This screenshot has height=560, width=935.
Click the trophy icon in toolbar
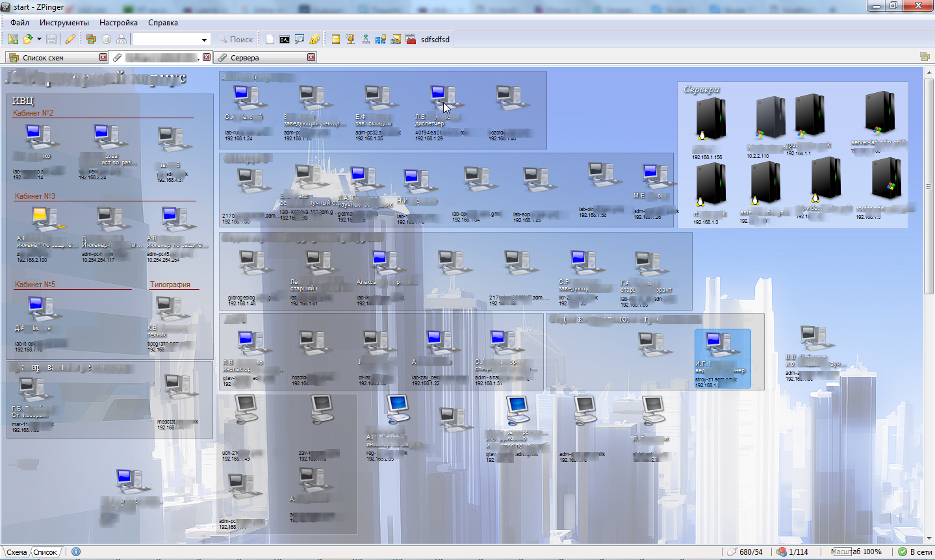(x=350, y=40)
